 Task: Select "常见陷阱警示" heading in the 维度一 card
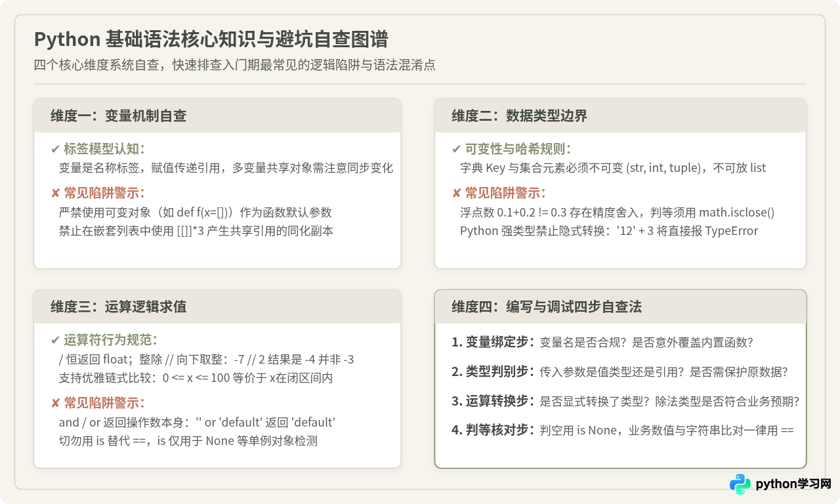point(98,193)
